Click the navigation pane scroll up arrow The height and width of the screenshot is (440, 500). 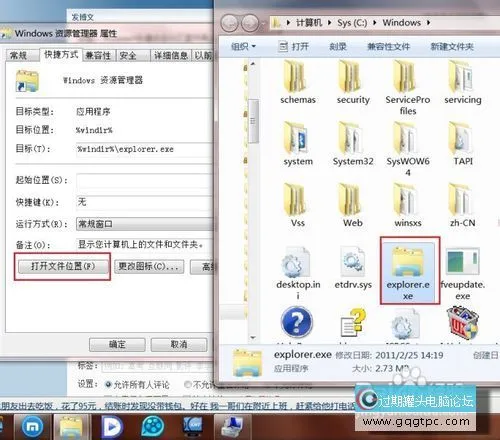(253, 63)
